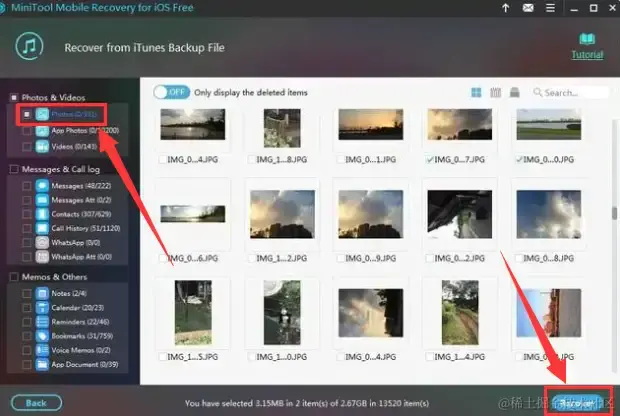Click the Back button

point(36,403)
